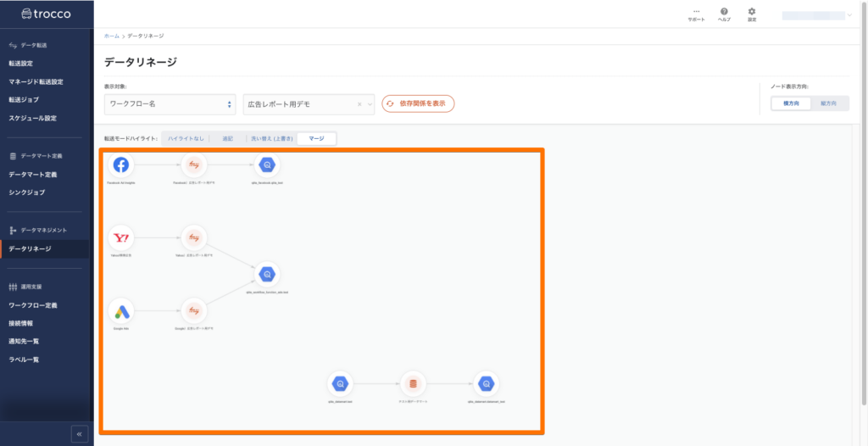Screen dimensions: 868x446
Task: Open the 設定 gear icon
Action: [751, 12]
